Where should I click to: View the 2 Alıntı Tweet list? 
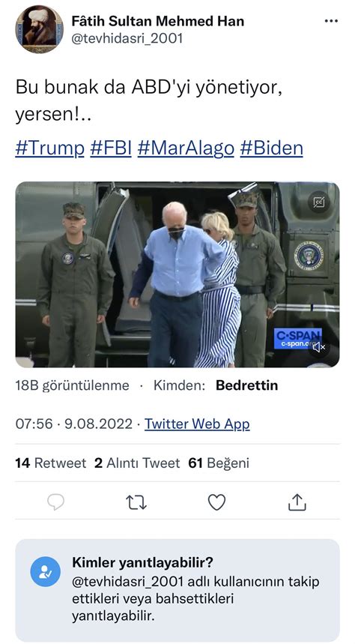pyautogui.click(x=137, y=463)
